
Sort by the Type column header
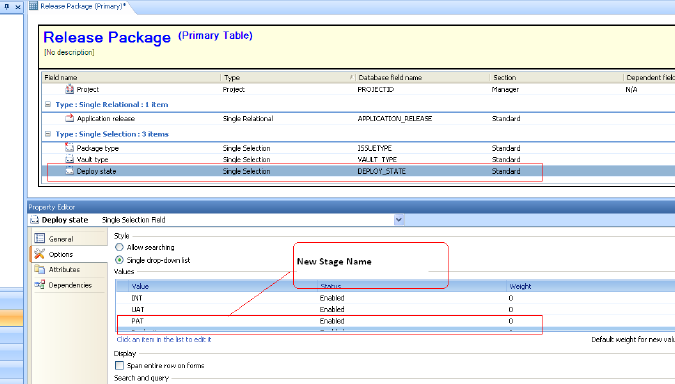coord(288,77)
